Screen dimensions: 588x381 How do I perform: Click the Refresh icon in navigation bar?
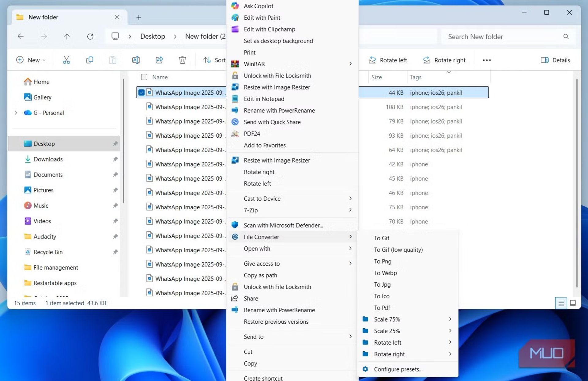point(90,36)
